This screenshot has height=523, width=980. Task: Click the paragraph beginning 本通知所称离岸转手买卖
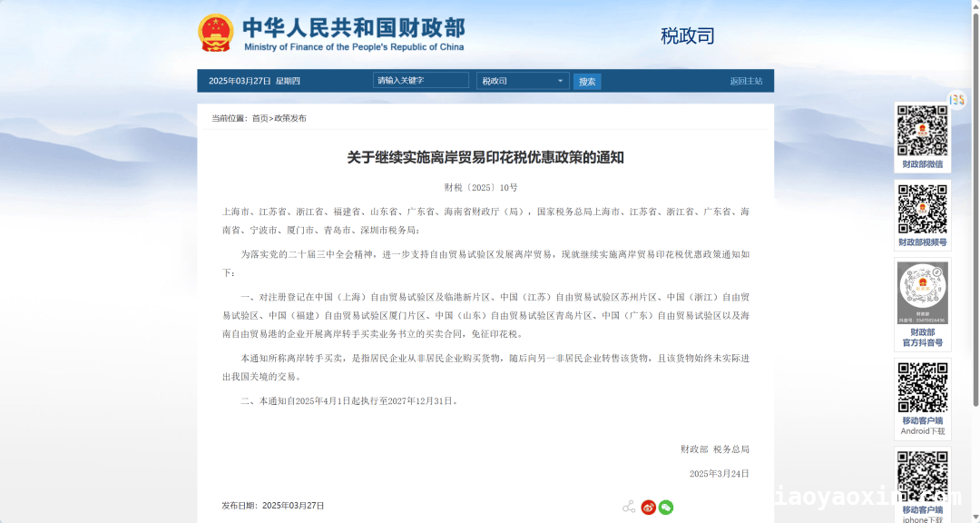tap(485, 367)
